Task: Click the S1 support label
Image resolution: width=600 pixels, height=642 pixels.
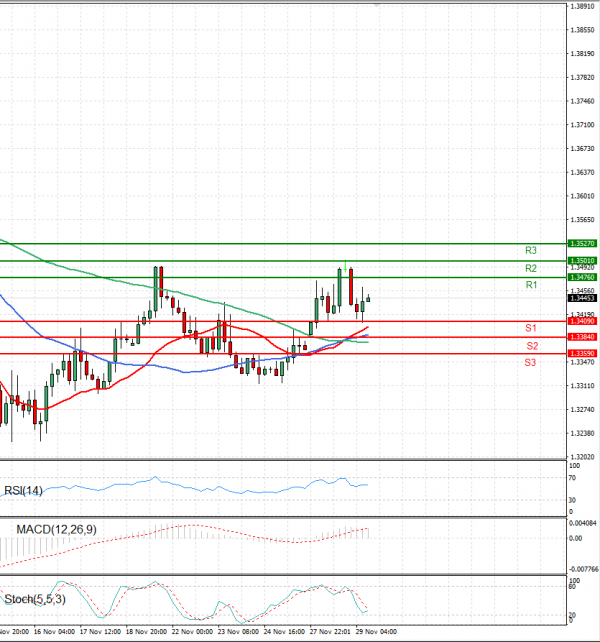Action: 530,328
